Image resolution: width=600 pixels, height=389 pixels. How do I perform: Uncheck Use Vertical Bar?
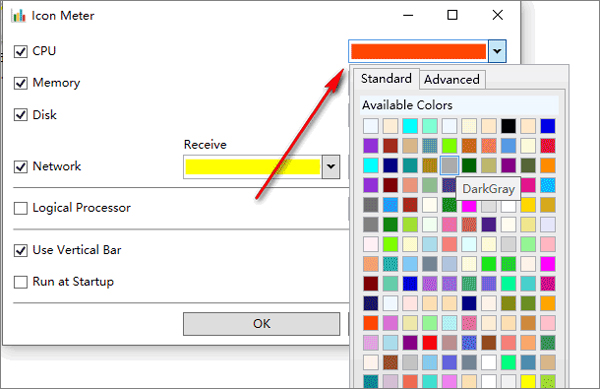point(21,251)
